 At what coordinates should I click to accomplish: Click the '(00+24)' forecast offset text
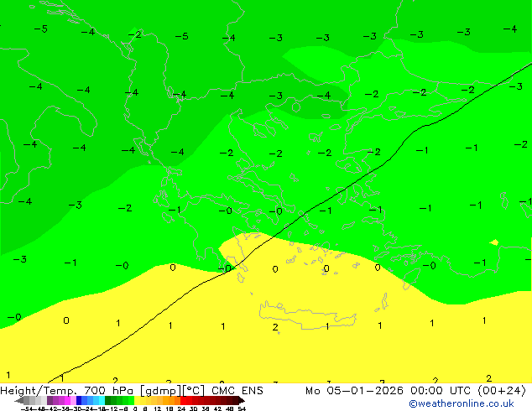pos(502,391)
